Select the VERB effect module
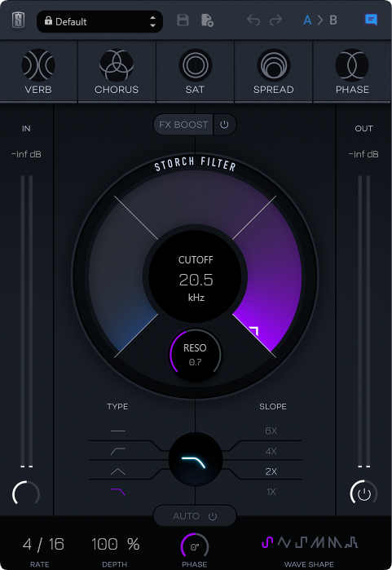The width and height of the screenshot is (392, 570). point(38,72)
